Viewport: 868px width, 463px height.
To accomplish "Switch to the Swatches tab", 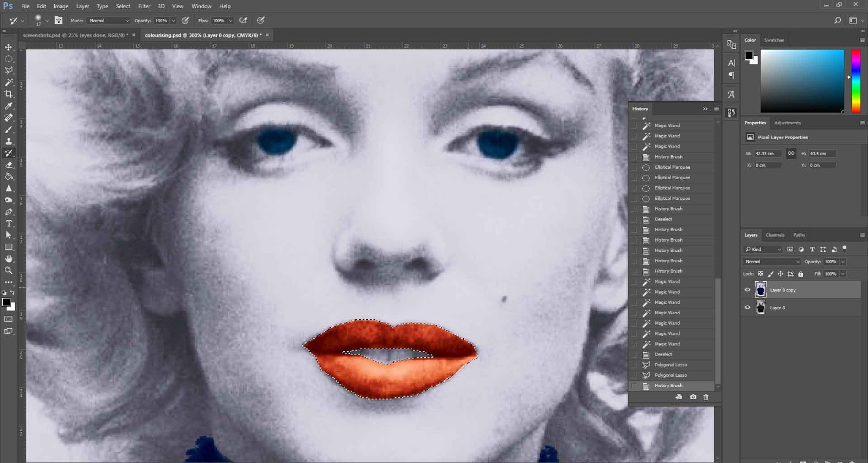I will click(774, 40).
